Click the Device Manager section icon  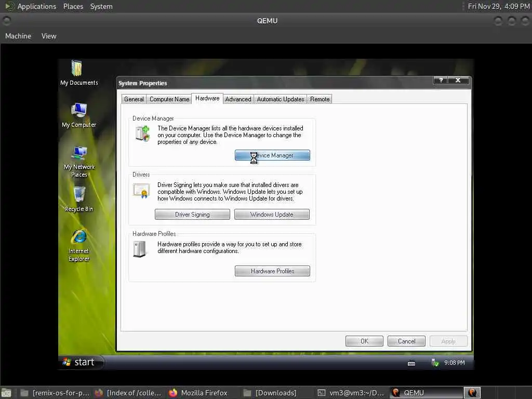click(x=142, y=134)
